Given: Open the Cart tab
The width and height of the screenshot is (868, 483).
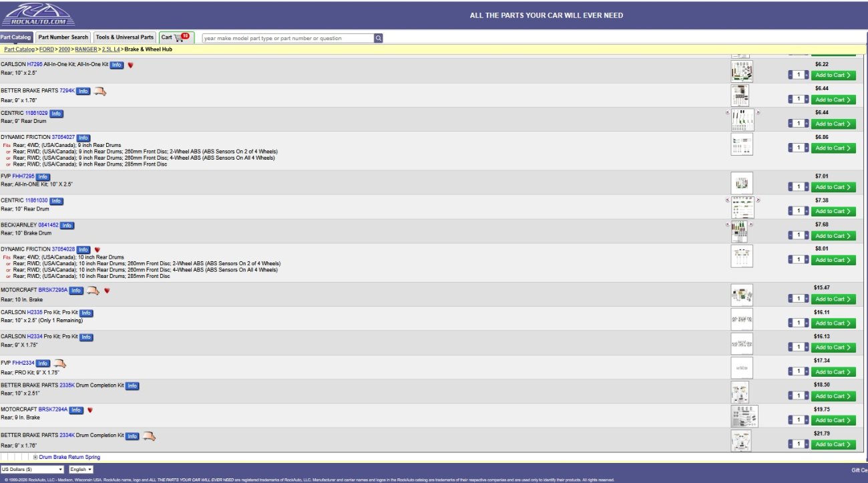Looking at the screenshot, I should pyautogui.click(x=176, y=38).
